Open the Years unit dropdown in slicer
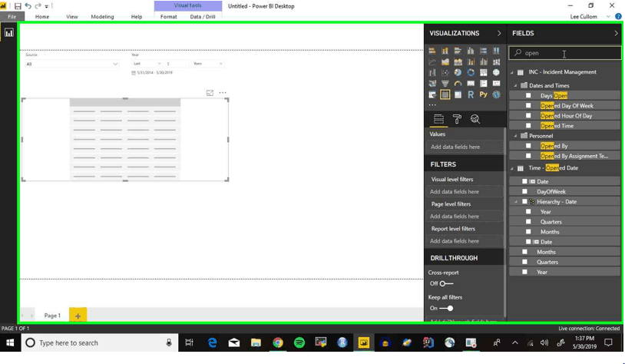Image resolution: width=625 pixels, height=364 pixels. click(207, 64)
